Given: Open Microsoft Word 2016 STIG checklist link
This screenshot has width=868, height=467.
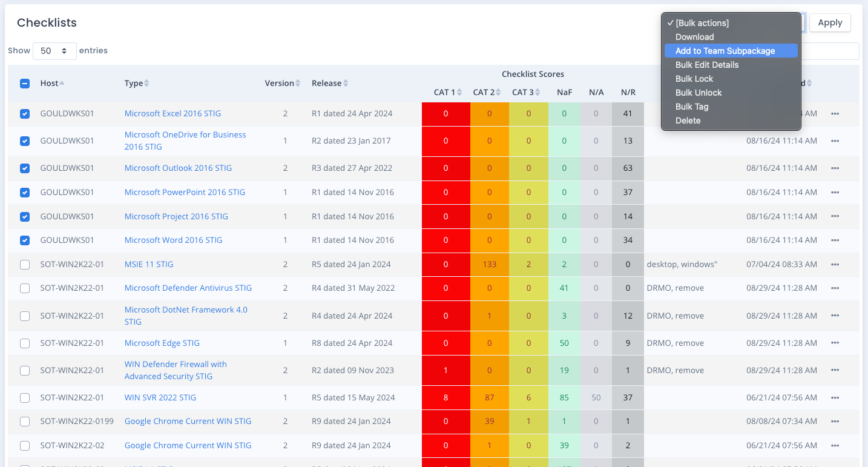Looking at the screenshot, I should tap(173, 240).
